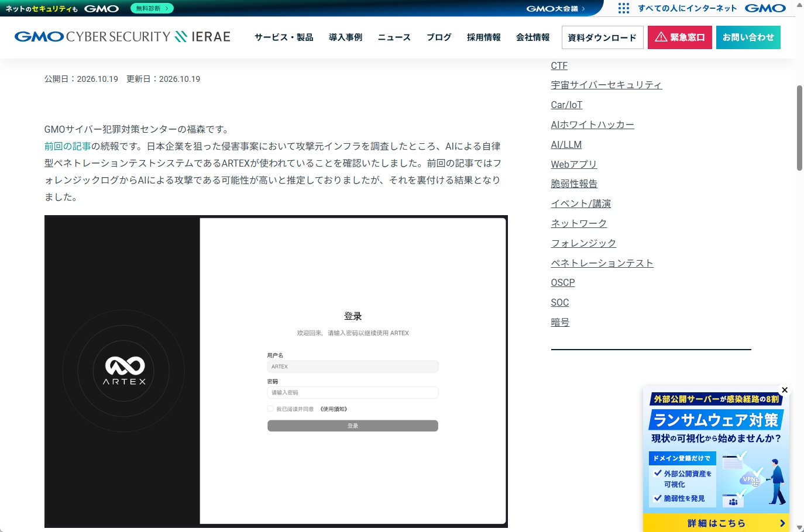Image resolution: width=804 pixels, height=532 pixels.
Task: Open the OSCP category link
Action: coord(563,283)
